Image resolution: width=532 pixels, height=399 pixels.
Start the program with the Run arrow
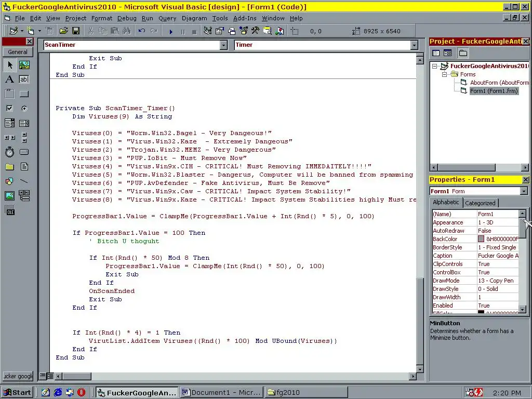[x=170, y=32]
